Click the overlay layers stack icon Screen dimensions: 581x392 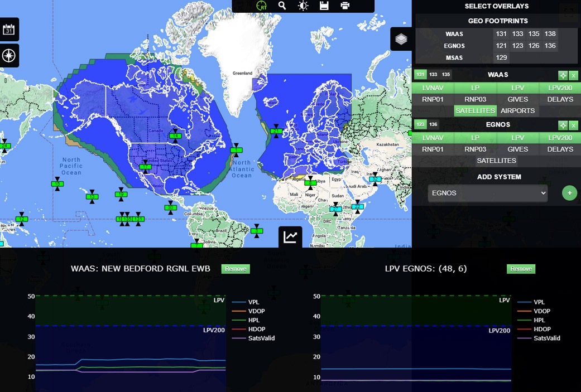coord(401,39)
